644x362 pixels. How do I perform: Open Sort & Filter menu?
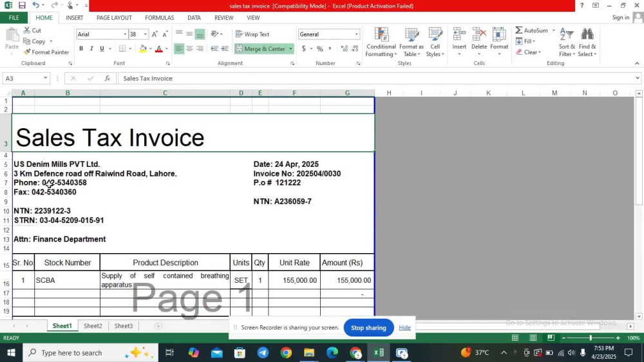[x=567, y=42]
